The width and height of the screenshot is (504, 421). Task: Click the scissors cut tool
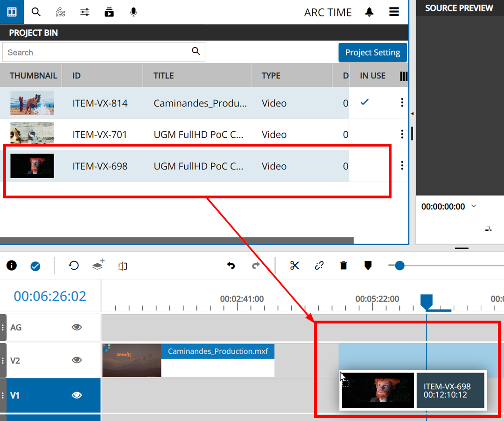(x=294, y=266)
